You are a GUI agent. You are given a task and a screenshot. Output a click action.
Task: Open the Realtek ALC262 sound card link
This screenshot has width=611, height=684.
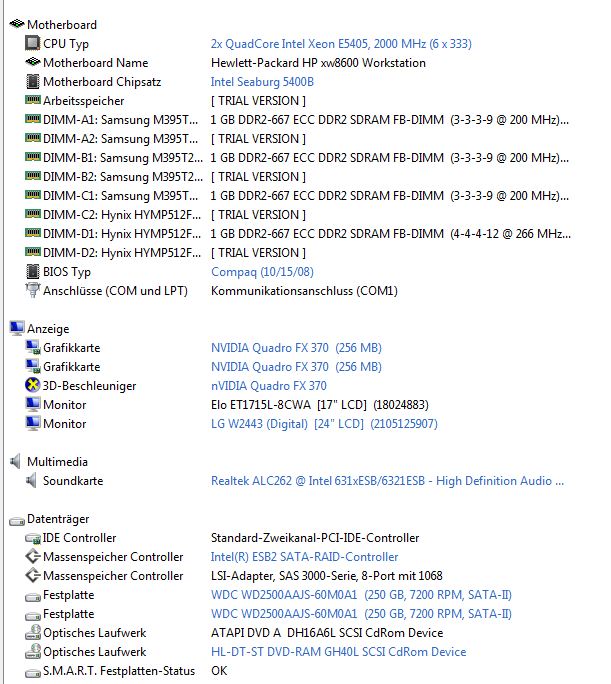point(387,481)
